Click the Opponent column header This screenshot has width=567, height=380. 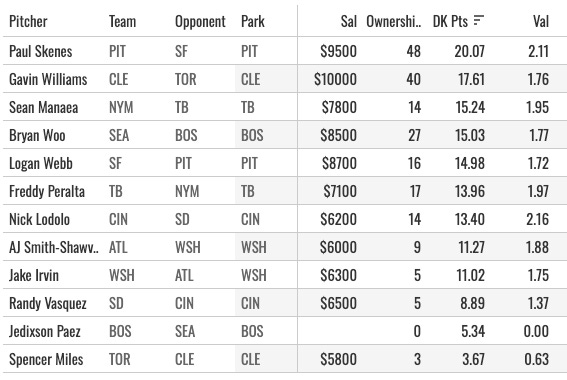click(200, 21)
